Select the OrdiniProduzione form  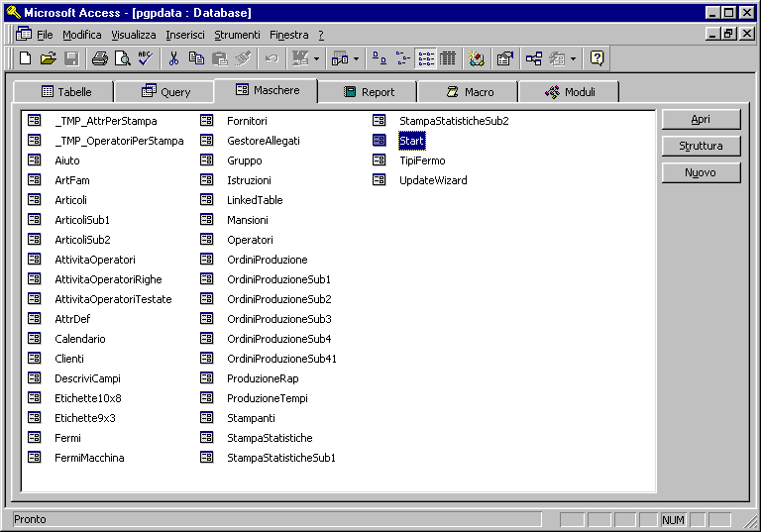[268, 260]
